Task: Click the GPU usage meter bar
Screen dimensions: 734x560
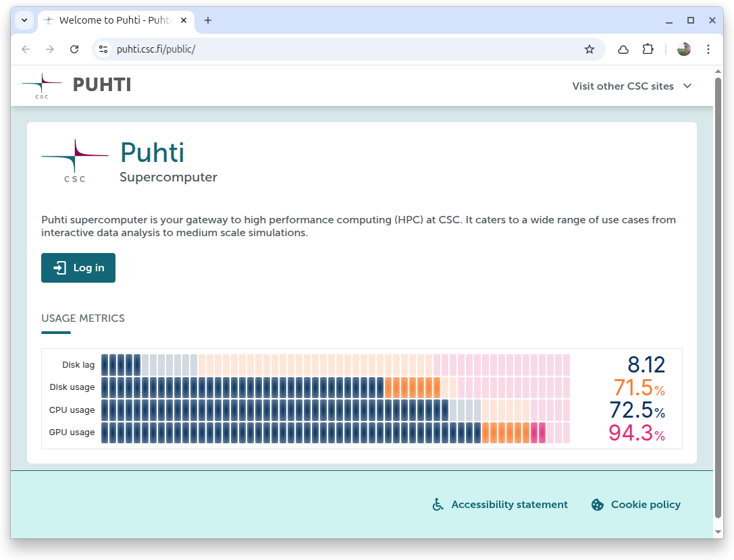Action: (336, 432)
